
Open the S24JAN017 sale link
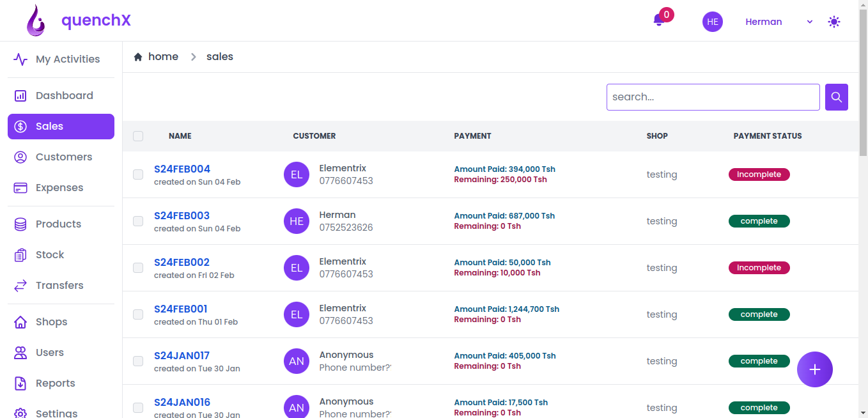[x=182, y=355]
